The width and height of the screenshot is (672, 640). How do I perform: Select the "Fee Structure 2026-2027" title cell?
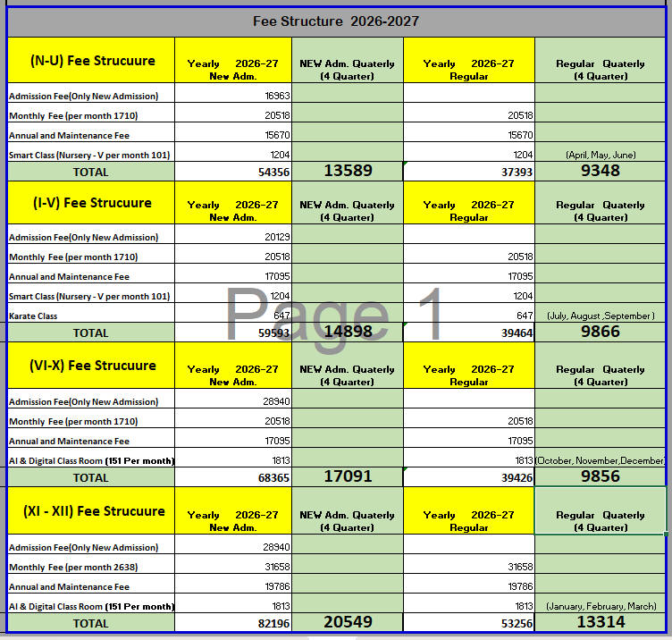[x=336, y=21]
